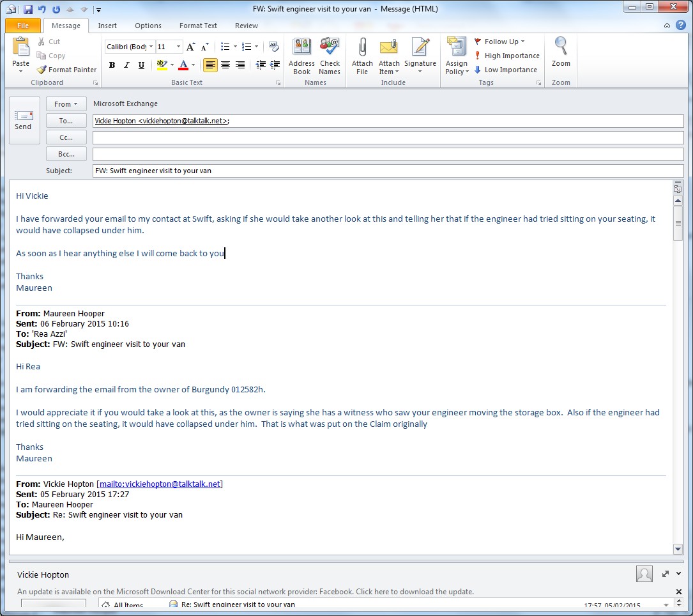Toggle bulleted list
Screen dimensions: 693x616
pyautogui.click(x=225, y=47)
